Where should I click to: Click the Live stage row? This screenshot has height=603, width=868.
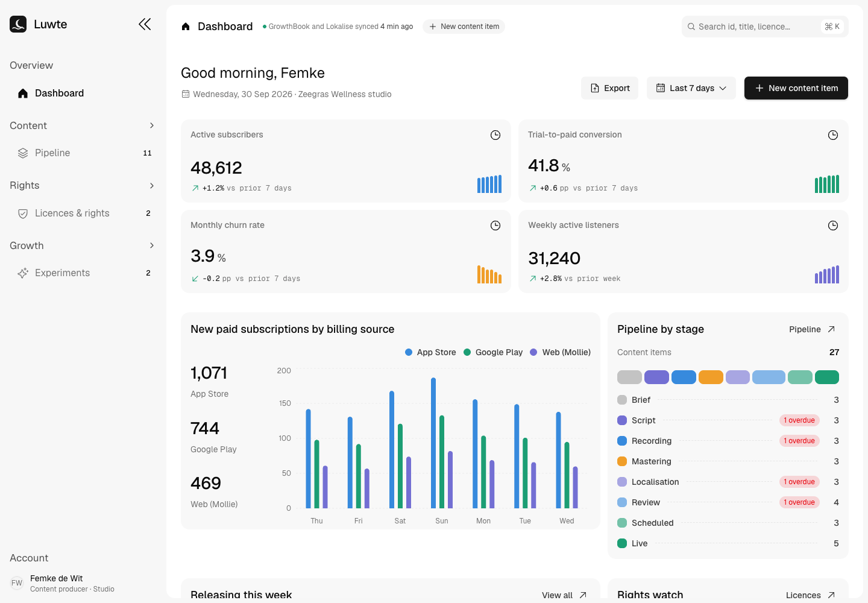pyautogui.click(x=728, y=543)
